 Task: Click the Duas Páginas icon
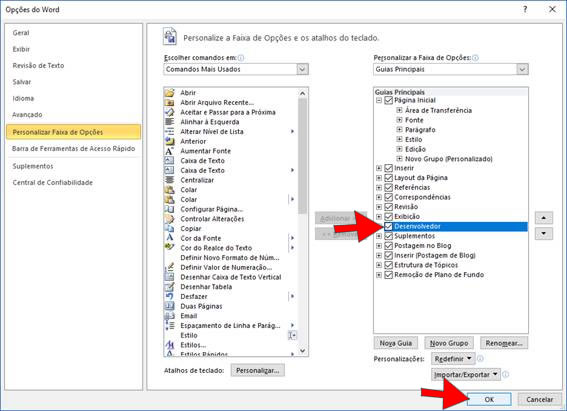click(x=169, y=306)
